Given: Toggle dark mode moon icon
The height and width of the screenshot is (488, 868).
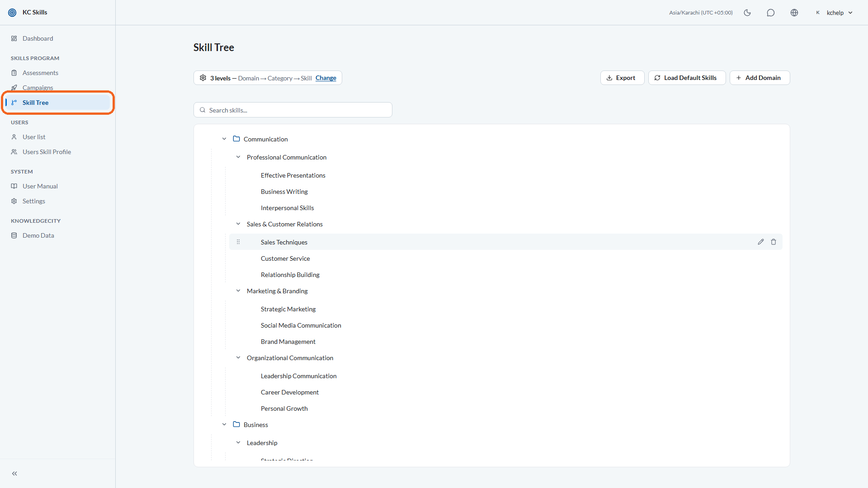Looking at the screenshot, I should click(747, 13).
